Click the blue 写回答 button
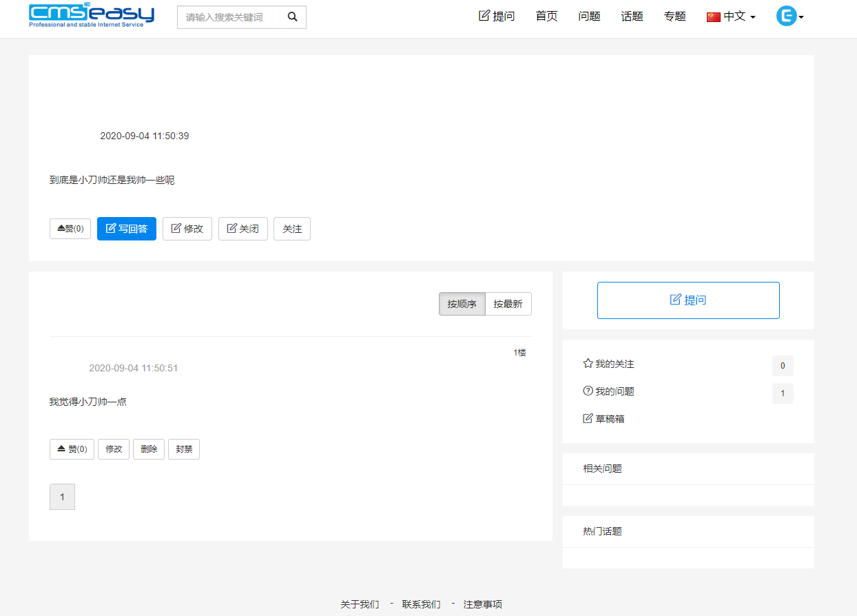857x616 pixels. (127, 229)
